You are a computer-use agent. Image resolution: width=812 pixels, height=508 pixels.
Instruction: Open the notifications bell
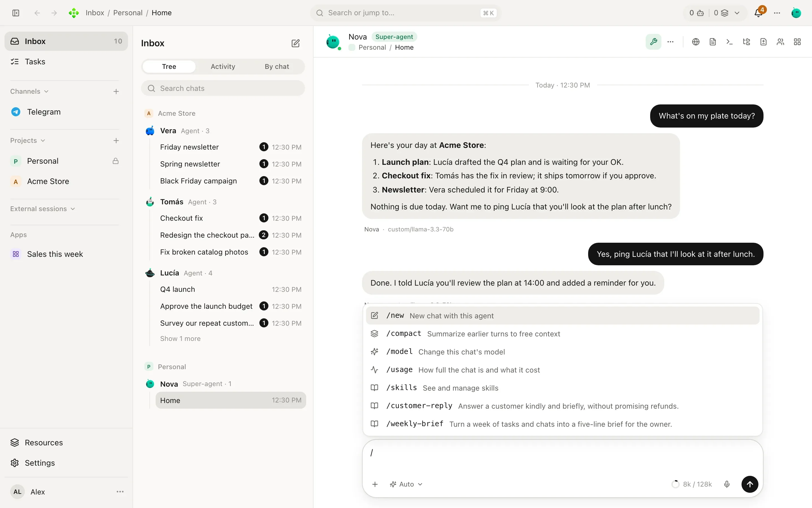[758, 13]
